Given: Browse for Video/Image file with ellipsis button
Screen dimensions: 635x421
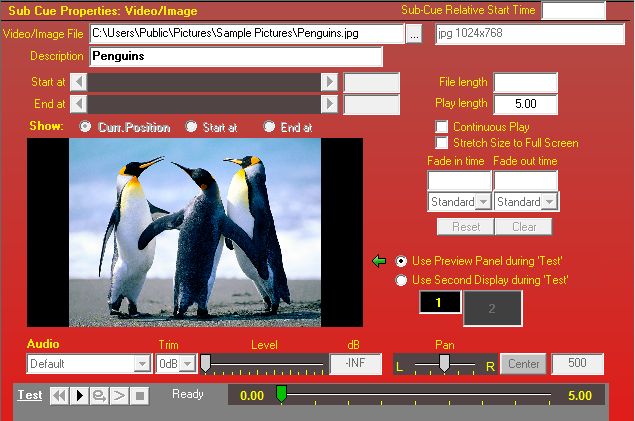Looking at the screenshot, I should [413, 34].
